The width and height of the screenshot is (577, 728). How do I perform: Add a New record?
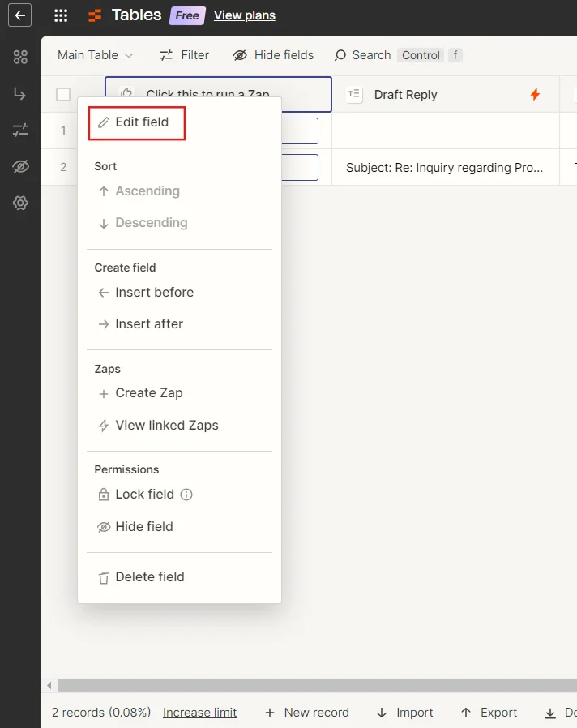307,713
